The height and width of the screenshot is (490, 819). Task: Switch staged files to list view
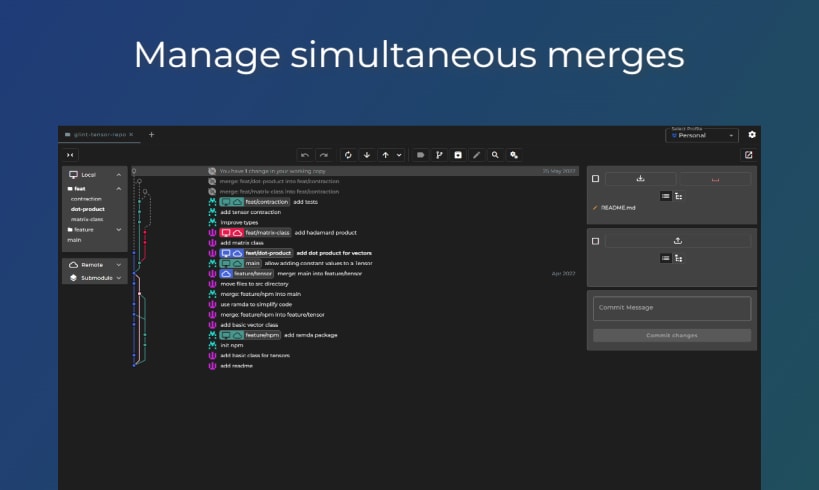pyautogui.click(x=665, y=259)
